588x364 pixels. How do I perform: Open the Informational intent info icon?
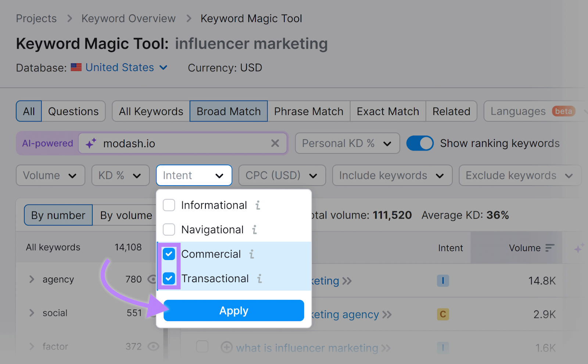[x=258, y=205]
